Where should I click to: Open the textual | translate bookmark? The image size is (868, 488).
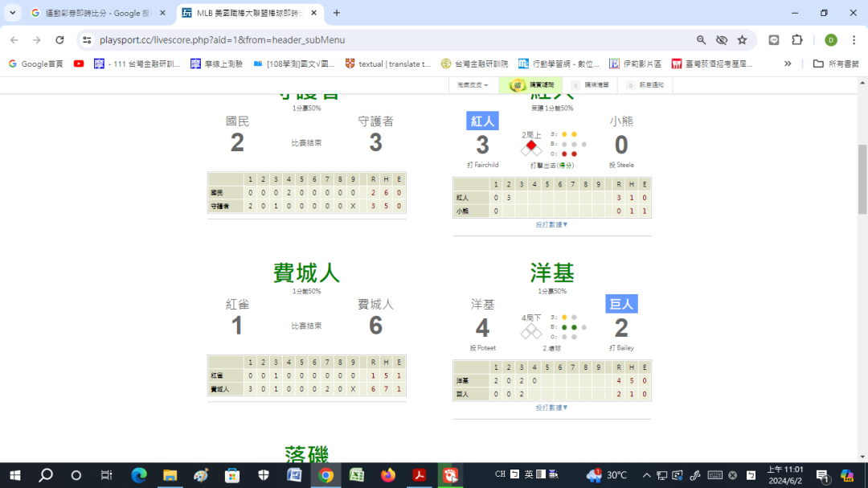[x=388, y=64]
